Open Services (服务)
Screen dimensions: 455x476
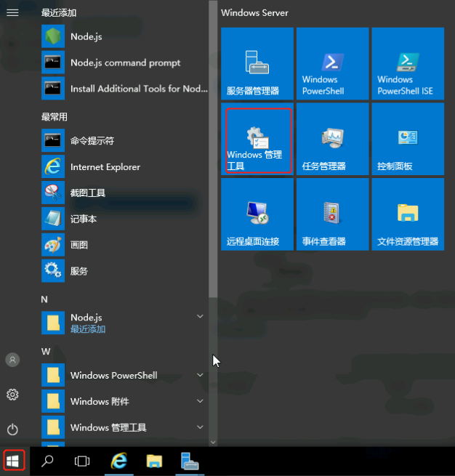point(124,271)
